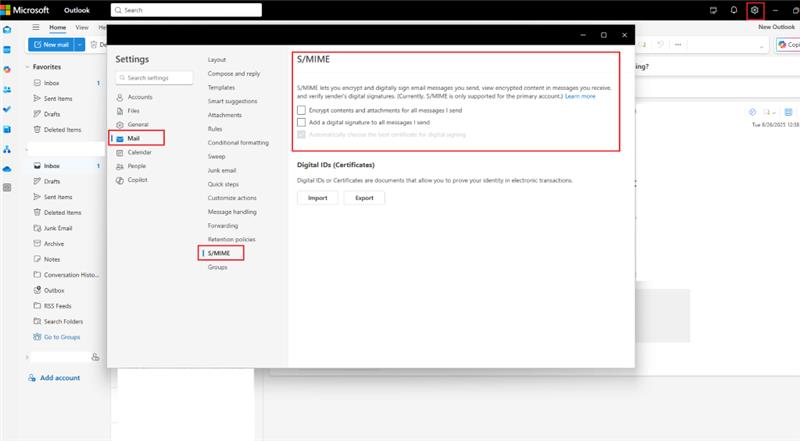Open Attachments settings
This screenshot has height=441, width=800.
(224, 115)
